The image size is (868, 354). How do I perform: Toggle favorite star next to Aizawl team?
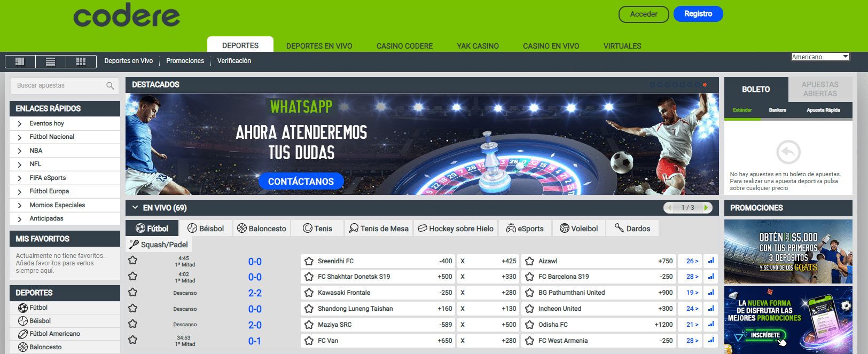(x=529, y=261)
